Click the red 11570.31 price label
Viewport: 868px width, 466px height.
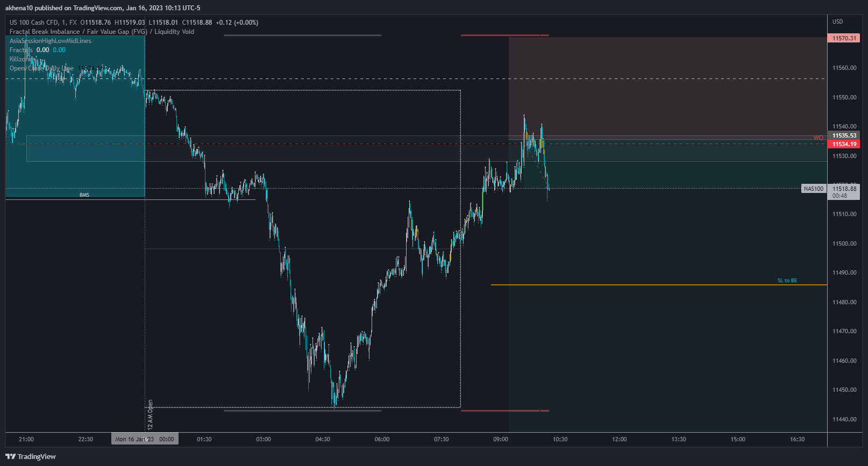point(843,38)
